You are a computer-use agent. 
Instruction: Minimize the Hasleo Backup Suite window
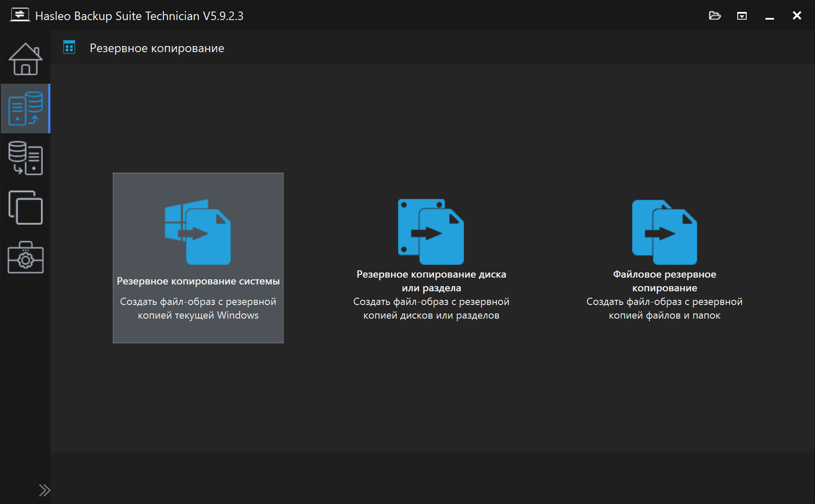(x=770, y=16)
